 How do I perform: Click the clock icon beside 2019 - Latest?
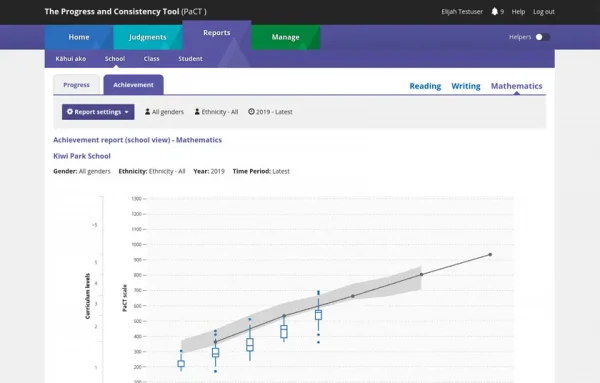251,112
